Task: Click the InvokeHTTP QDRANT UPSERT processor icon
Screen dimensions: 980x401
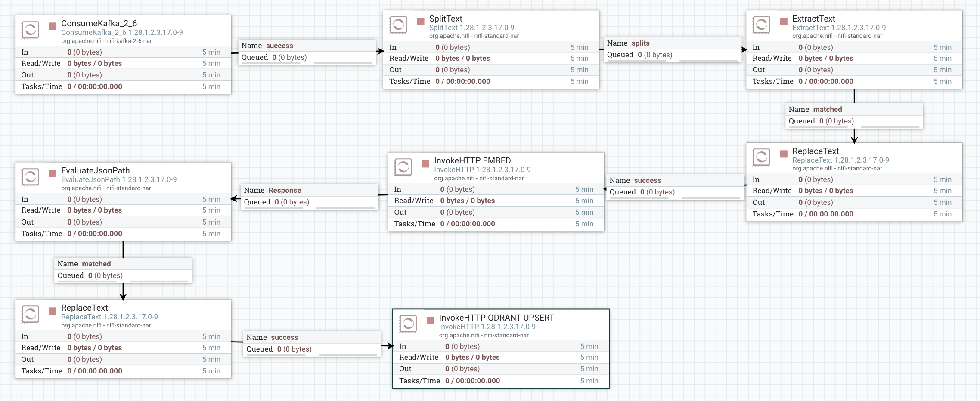Action: [408, 324]
